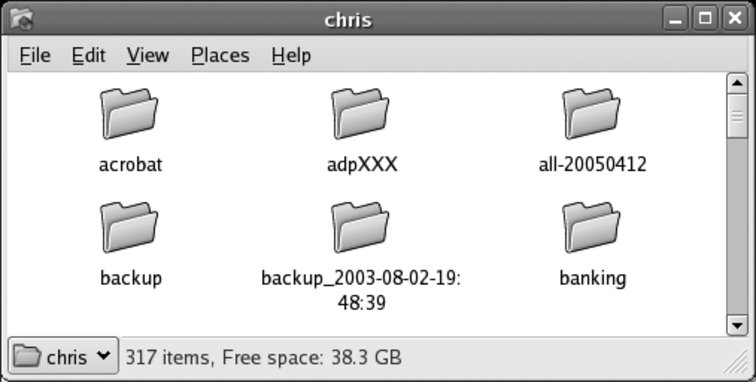Screen dimensions: 756x382
Task: Open the File menu
Action: (35, 55)
